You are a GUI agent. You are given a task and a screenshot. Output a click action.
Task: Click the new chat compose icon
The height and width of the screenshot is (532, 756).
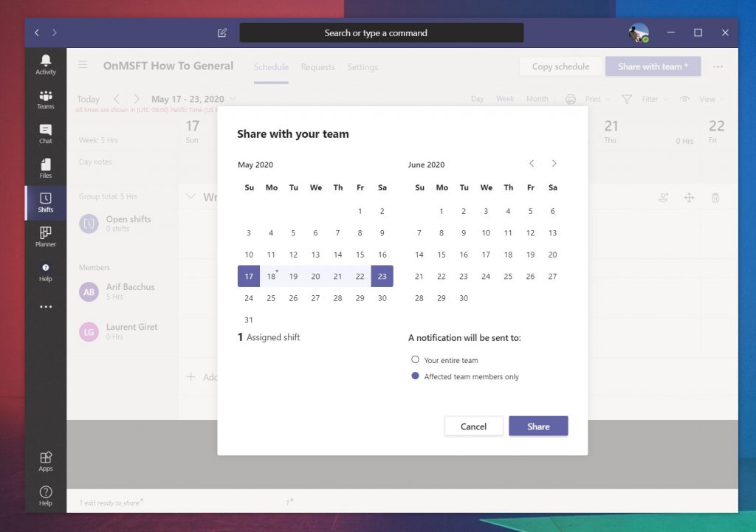pyautogui.click(x=221, y=32)
